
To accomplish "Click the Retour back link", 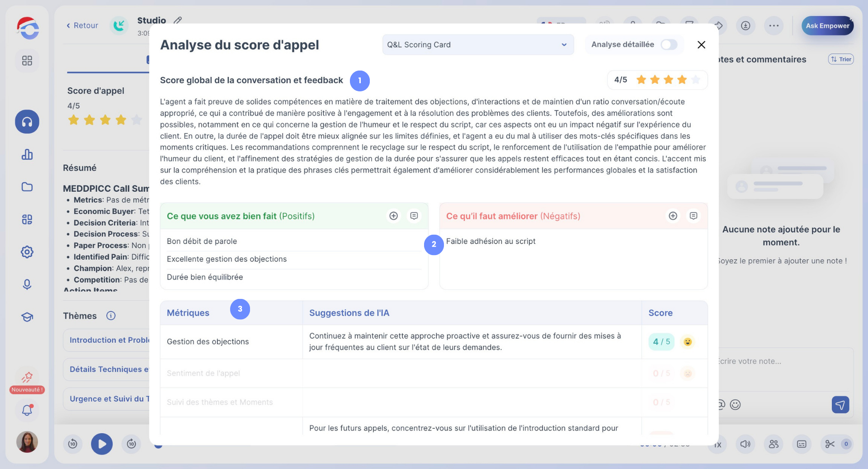I will pyautogui.click(x=82, y=26).
